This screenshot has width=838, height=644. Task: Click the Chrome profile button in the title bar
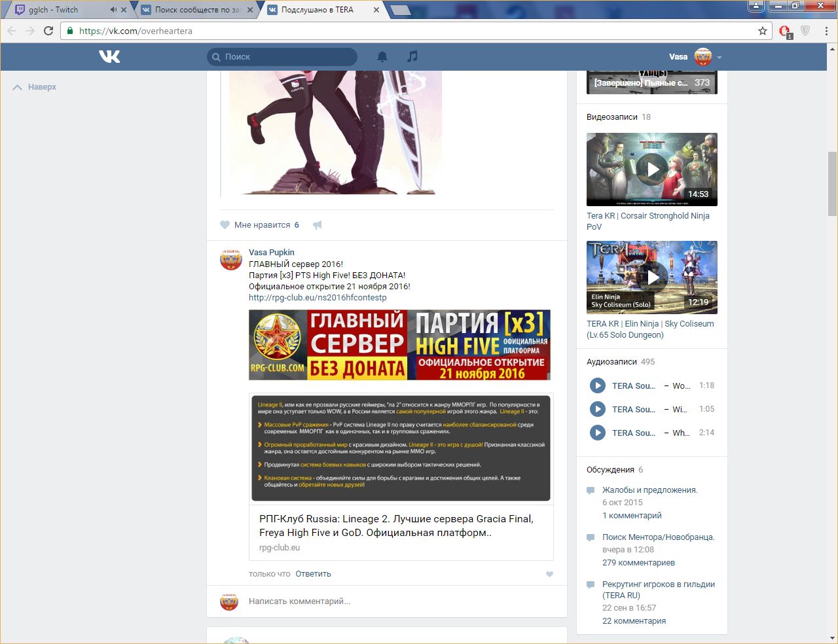[756, 5]
